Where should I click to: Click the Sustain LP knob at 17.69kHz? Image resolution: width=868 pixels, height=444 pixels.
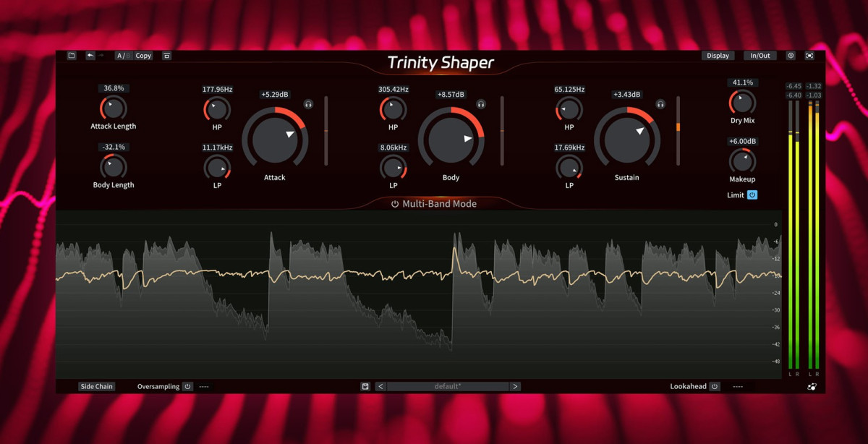coord(569,168)
